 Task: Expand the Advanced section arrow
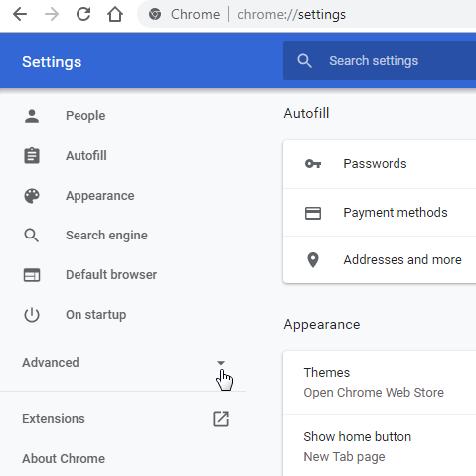coord(221,363)
